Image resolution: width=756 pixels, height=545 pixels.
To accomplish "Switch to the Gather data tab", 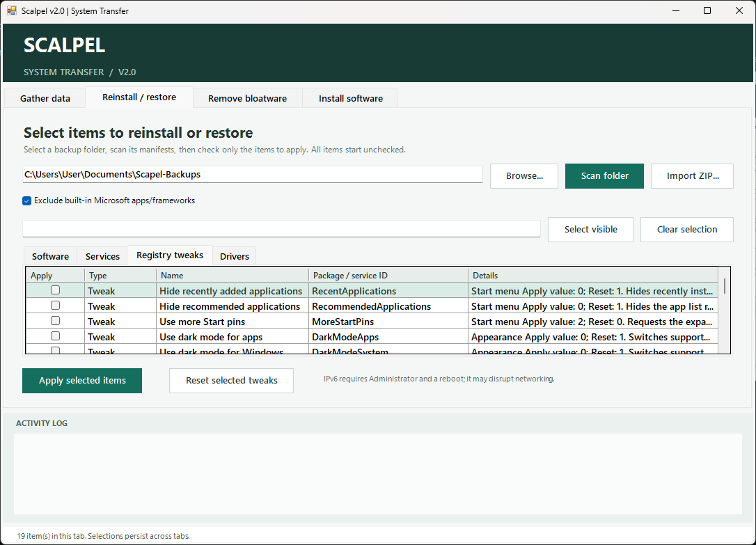I will [45, 98].
